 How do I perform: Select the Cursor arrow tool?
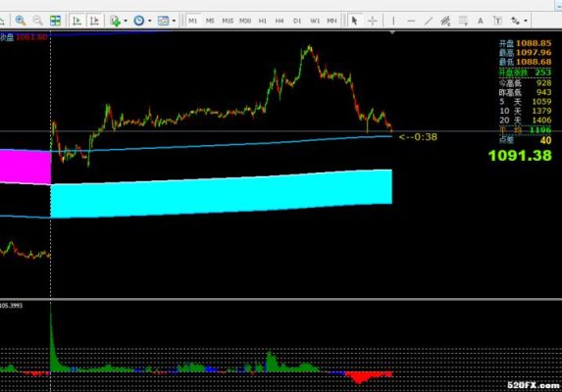pyautogui.click(x=354, y=21)
